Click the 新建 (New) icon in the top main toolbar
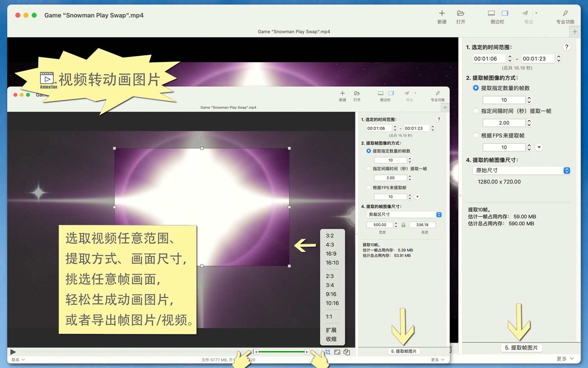The image size is (588, 368). pyautogui.click(x=442, y=14)
